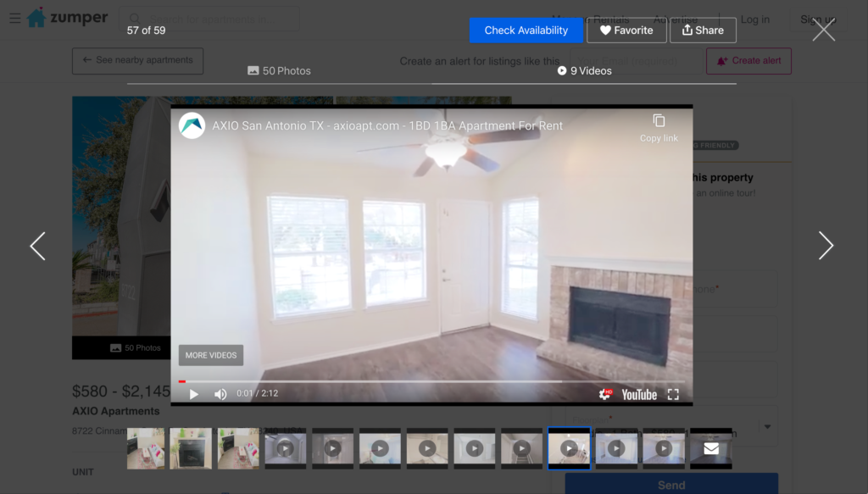Open YouTube video quality settings gear
Screen dimensions: 868x494
605,394
